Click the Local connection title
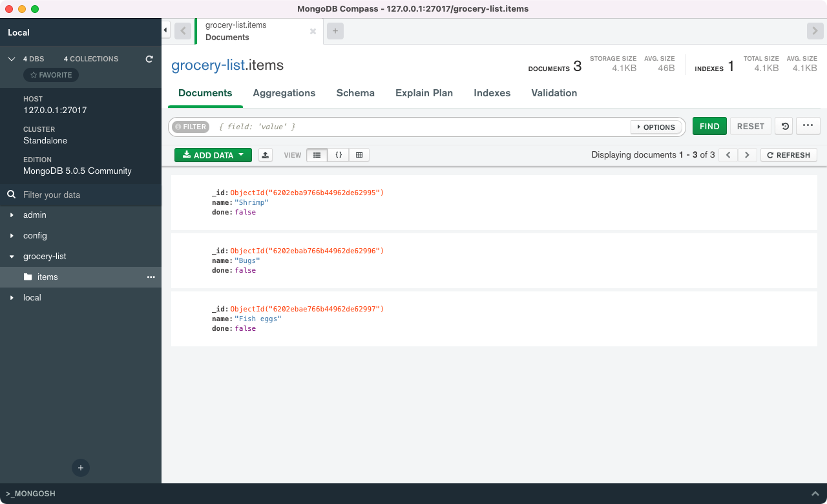This screenshot has width=827, height=504. (x=19, y=32)
